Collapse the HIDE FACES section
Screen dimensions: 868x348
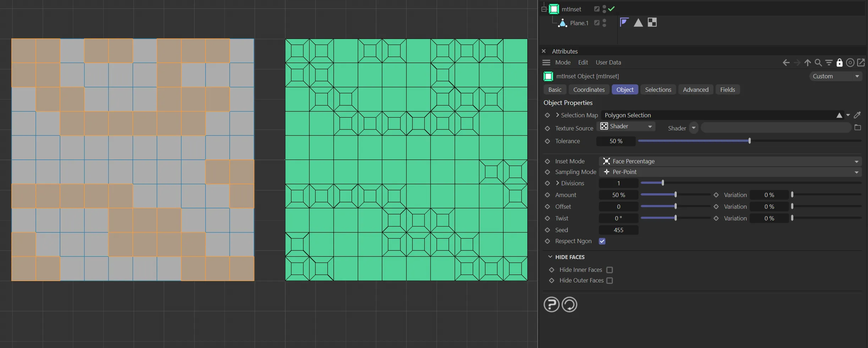click(x=550, y=257)
